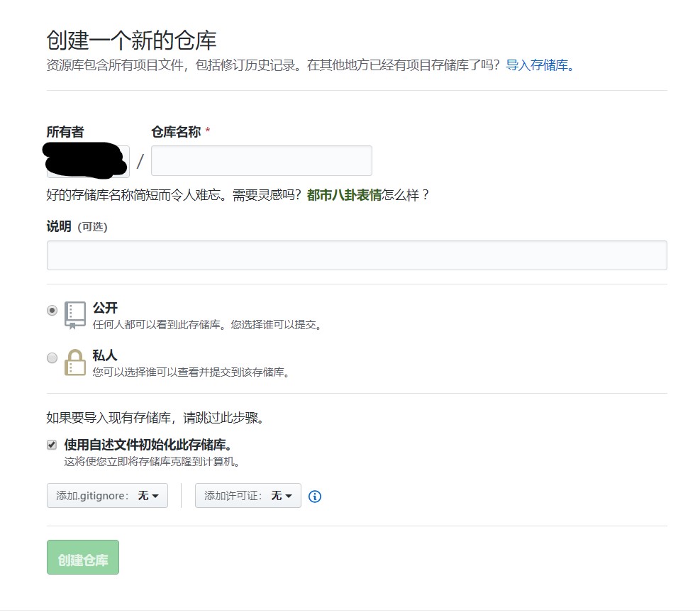The width and height of the screenshot is (700, 615).
Task: Use the suggested name 都市八卦表情
Action: coord(344,195)
